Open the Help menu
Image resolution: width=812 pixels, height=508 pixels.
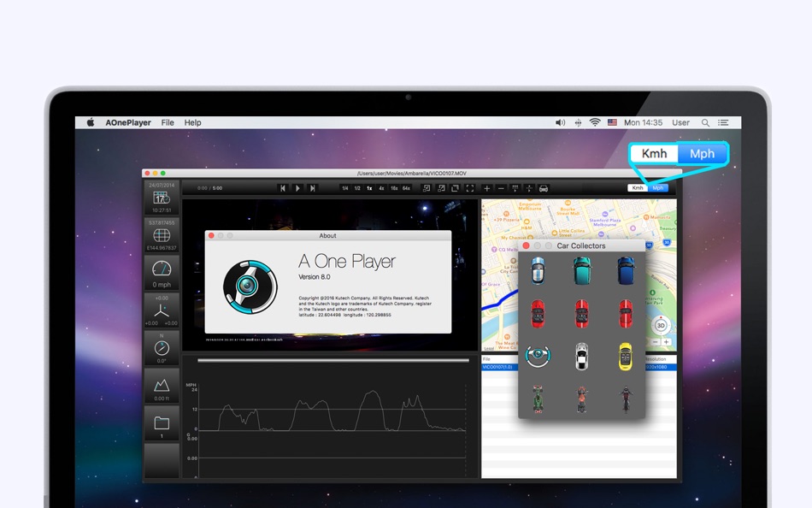pos(192,122)
